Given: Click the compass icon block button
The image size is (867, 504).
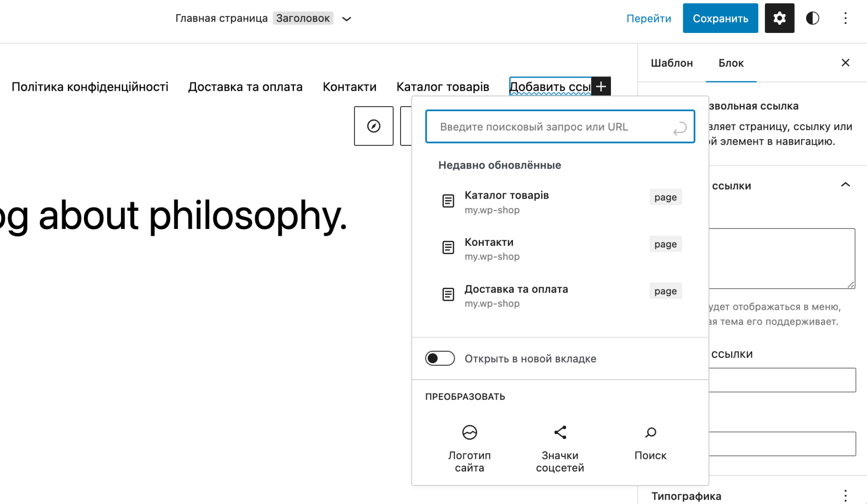Looking at the screenshot, I should tap(373, 126).
